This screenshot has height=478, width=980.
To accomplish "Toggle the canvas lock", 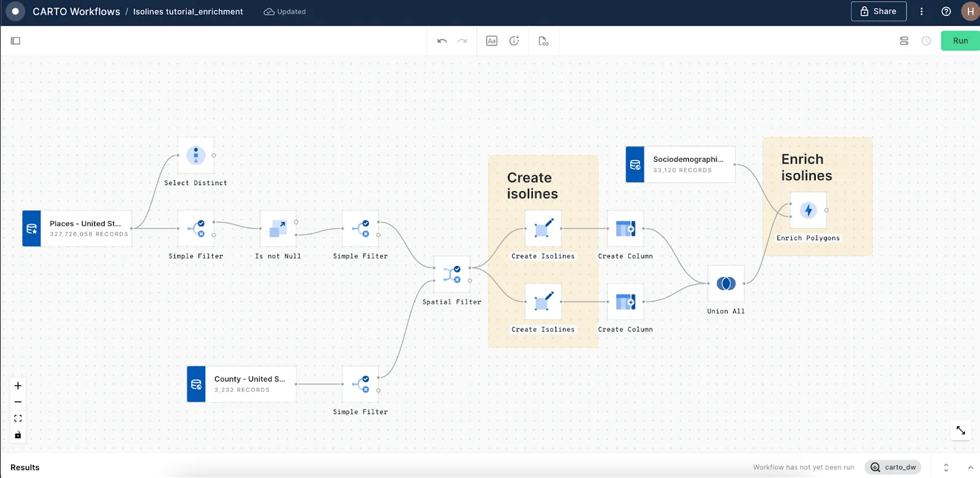I will pyautogui.click(x=18, y=435).
